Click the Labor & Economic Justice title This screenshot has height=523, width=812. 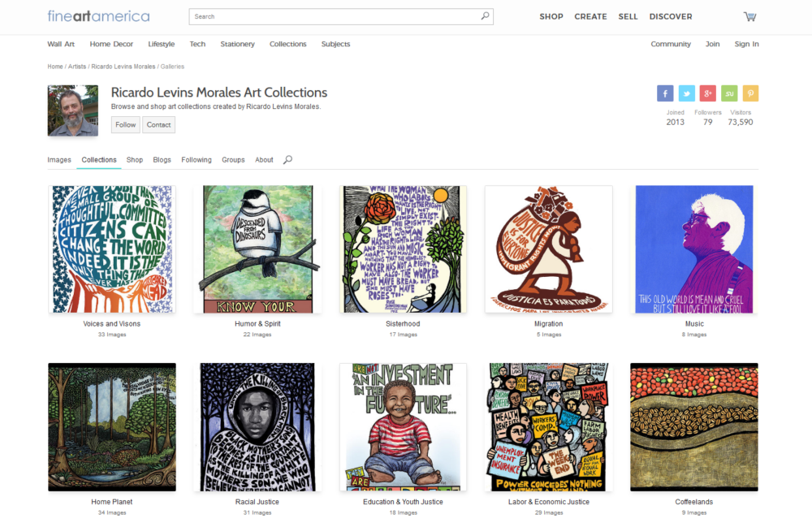[548, 502]
